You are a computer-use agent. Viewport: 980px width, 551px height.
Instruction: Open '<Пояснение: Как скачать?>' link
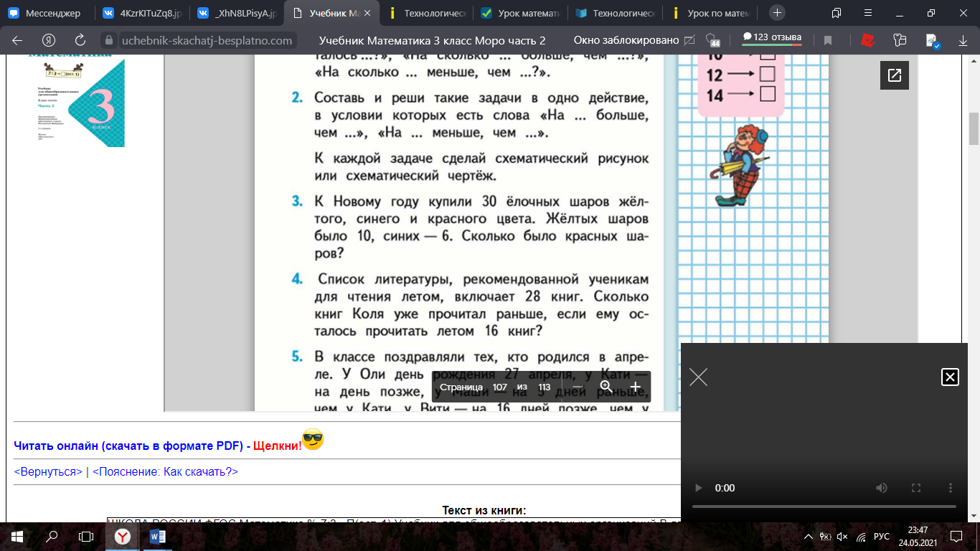tap(165, 471)
